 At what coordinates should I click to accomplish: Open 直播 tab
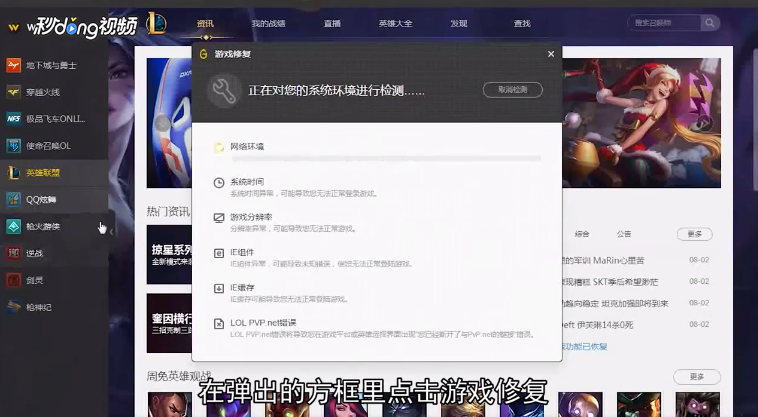[x=332, y=23]
